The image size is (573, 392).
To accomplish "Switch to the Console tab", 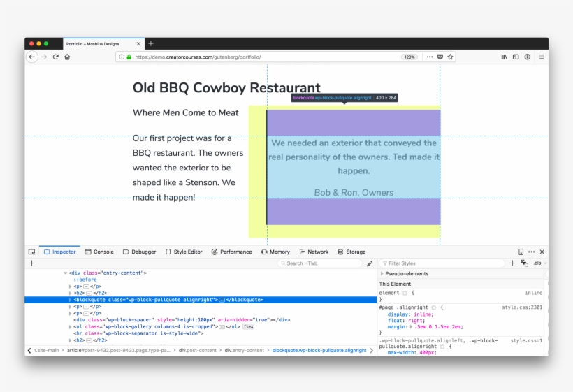I will pyautogui.click(x=99, y=252).
